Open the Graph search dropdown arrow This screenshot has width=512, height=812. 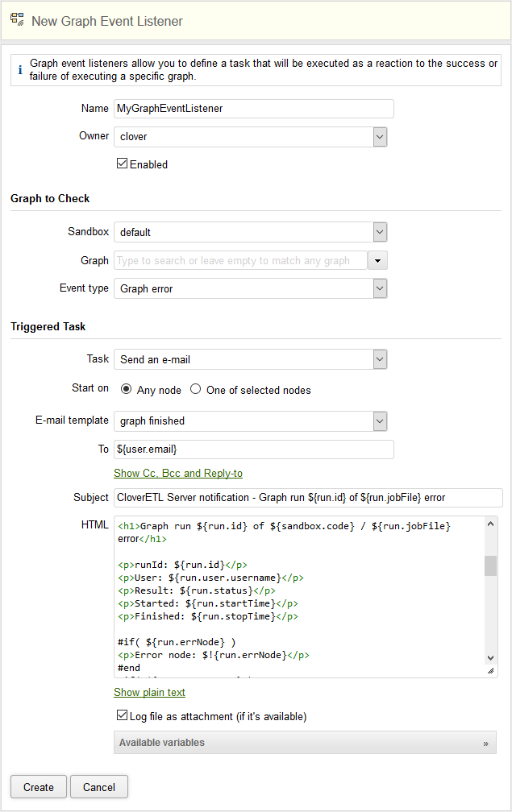click(x=379, y=260)
